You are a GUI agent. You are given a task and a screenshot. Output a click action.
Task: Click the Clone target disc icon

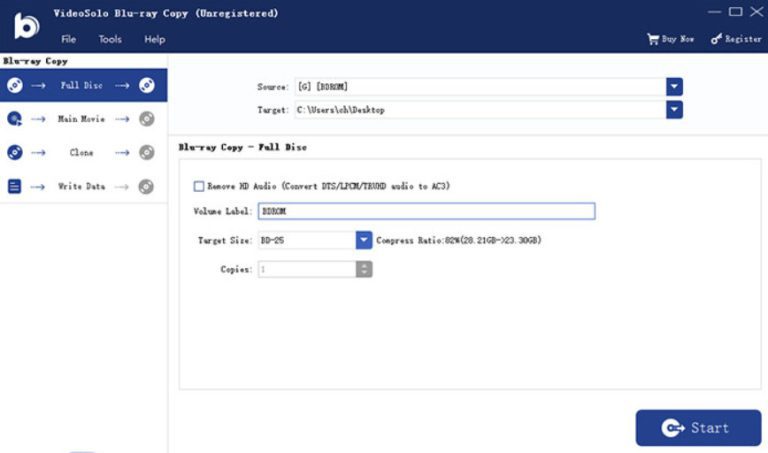147,152
